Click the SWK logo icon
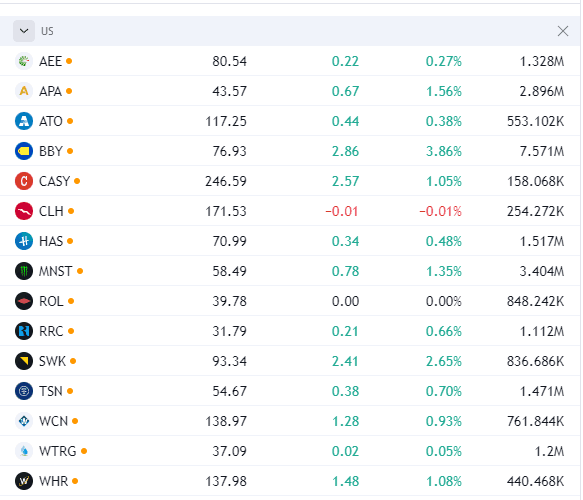Image resolution: width=583 pixels, height=500 pixels. click(24, 361)
